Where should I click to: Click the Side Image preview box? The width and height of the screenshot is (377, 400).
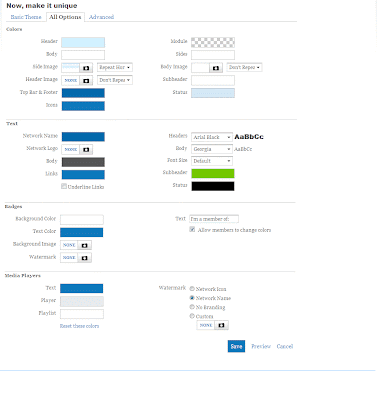[x=71, y=68]
